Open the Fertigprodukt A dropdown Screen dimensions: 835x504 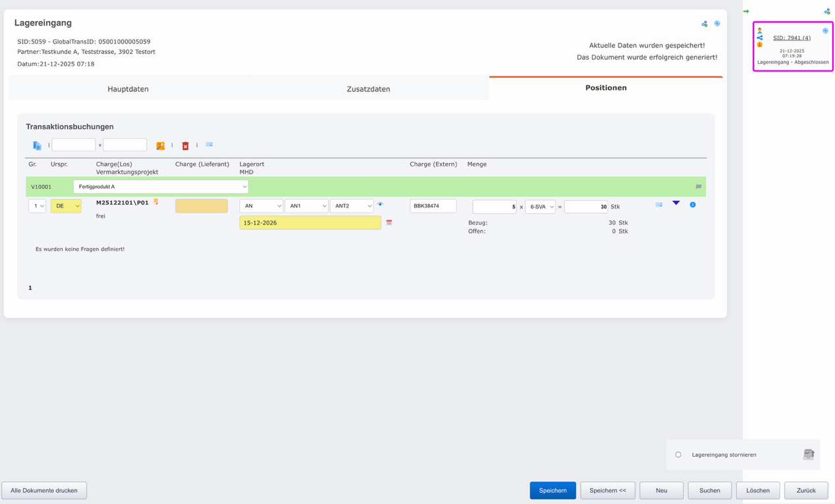(161, 187)
